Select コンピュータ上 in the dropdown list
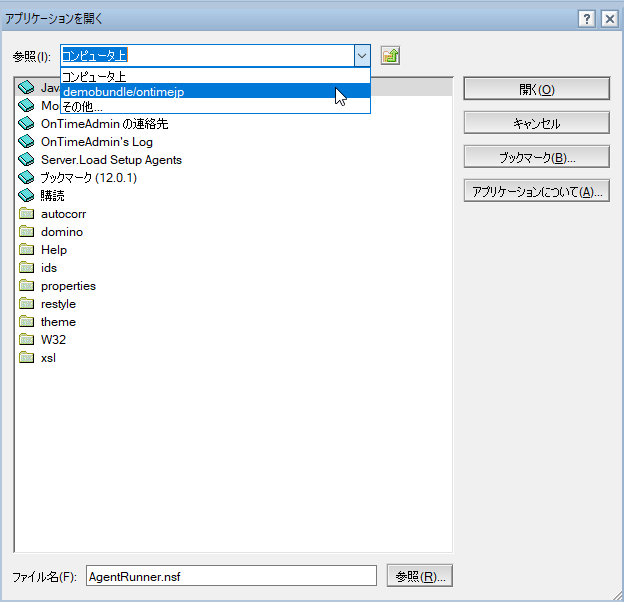 (x=215, y=76)
